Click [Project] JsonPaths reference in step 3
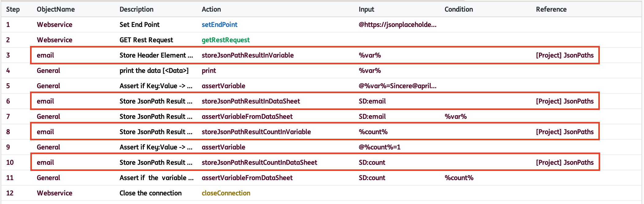644x204 pixels. pyautogui.click(x=565, y=55)
